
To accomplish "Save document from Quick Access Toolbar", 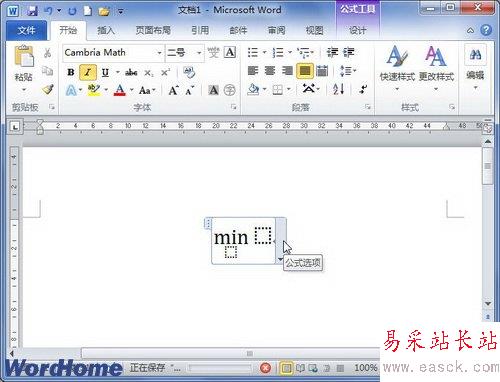I will pyautogui.click(x=32, y=11).
